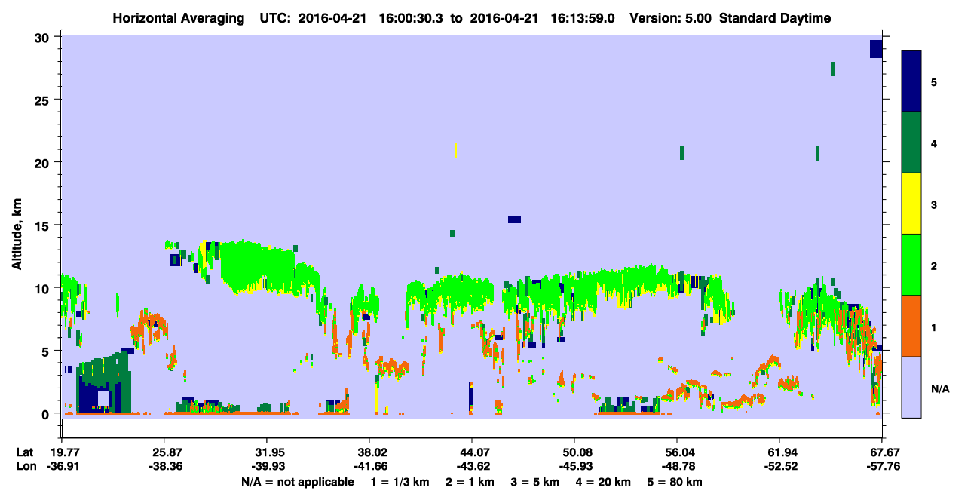This screenshot has height=503, width=980.
Task: Click the y-axis tick label '15'
Action: pos(44,225)
